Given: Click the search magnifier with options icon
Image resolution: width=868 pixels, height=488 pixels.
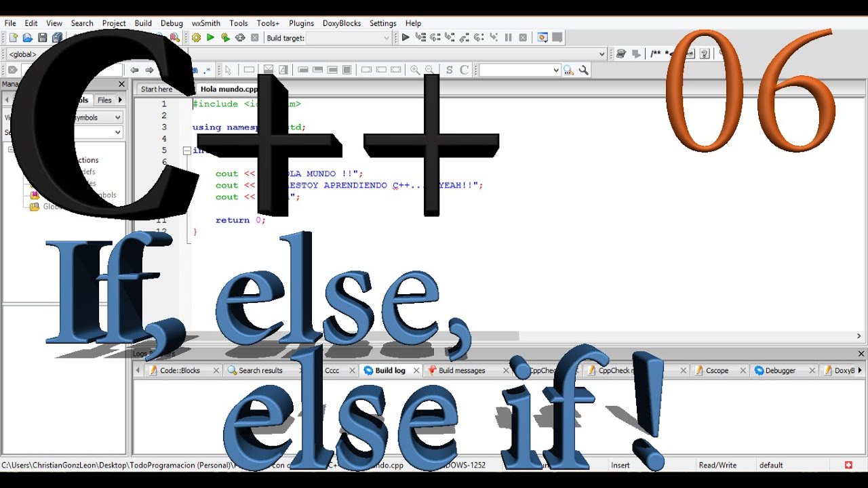Looking at the screenshot, I should (x=568, y=70).
